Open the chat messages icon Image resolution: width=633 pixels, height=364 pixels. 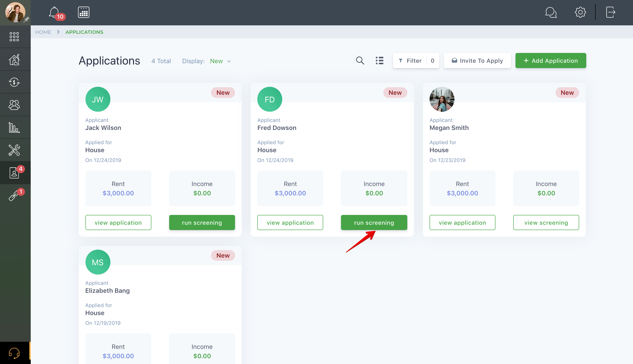pyautogui.click(x=551, y=12)
